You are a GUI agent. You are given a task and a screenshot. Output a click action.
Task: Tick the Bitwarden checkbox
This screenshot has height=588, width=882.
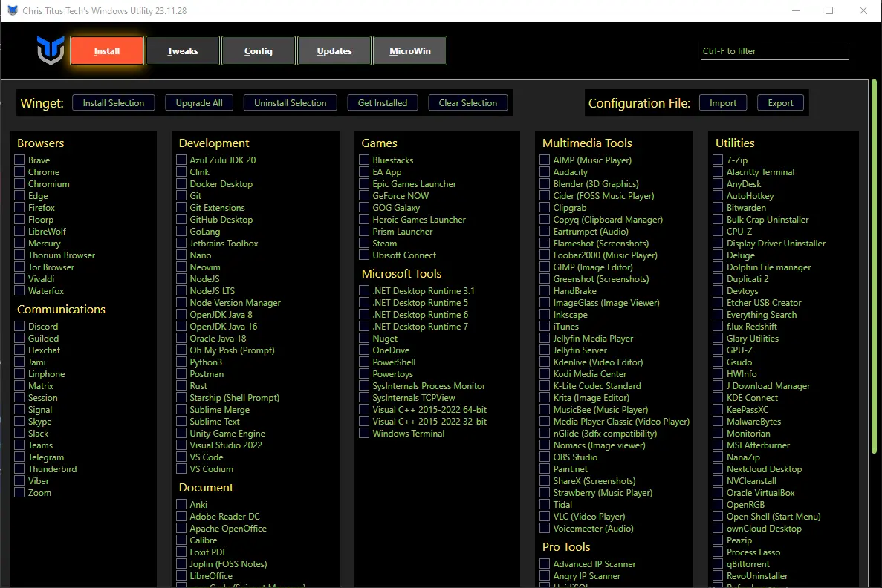coord(718,207)
